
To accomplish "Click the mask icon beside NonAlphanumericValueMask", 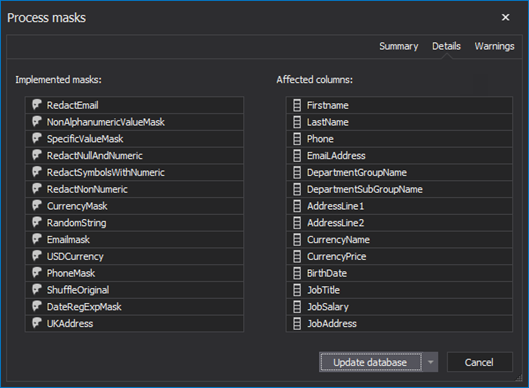I will (x=37, y=121).
